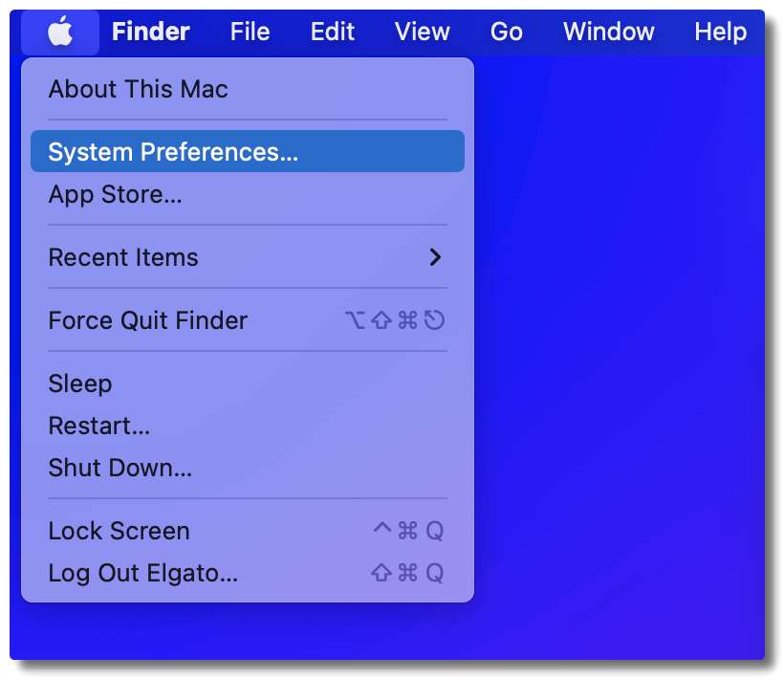Open the Window menu

coord(608,33)
